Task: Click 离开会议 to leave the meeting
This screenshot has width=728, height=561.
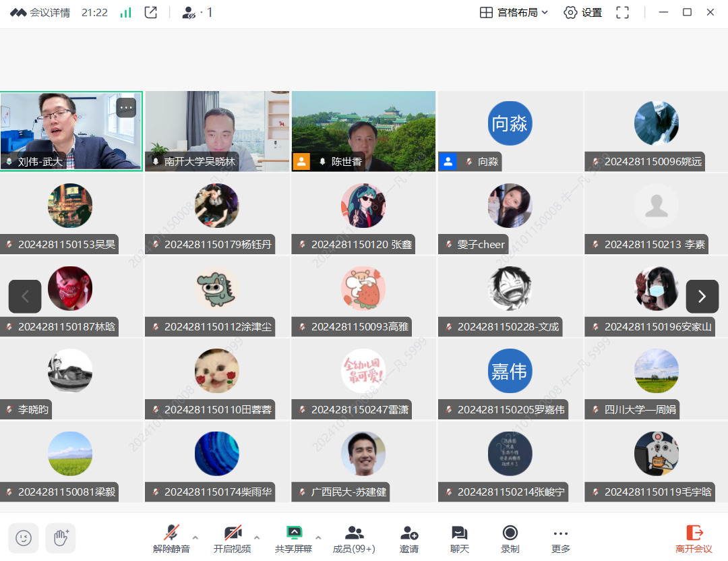Action: [x=694, y=539]
